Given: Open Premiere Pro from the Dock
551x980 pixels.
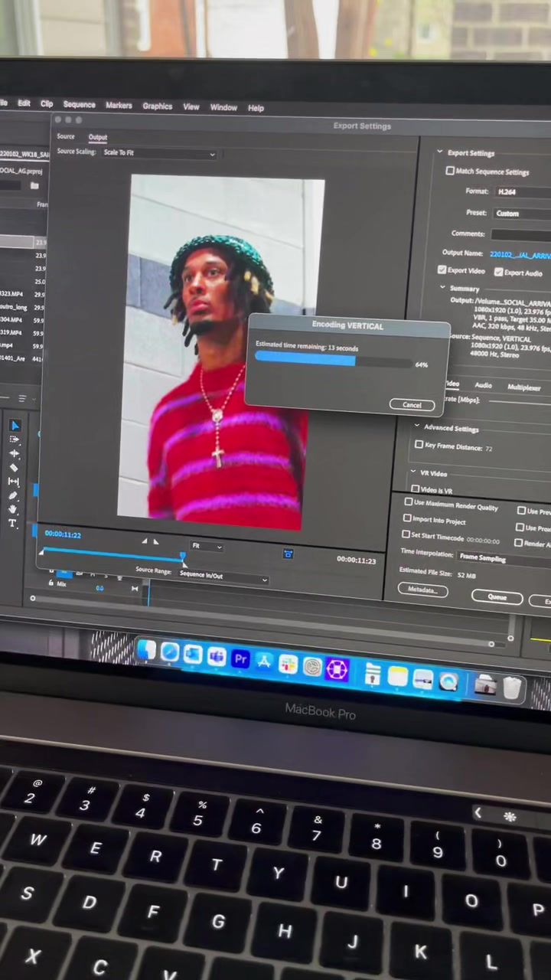Looking at the screenshot, I should 241,659.
